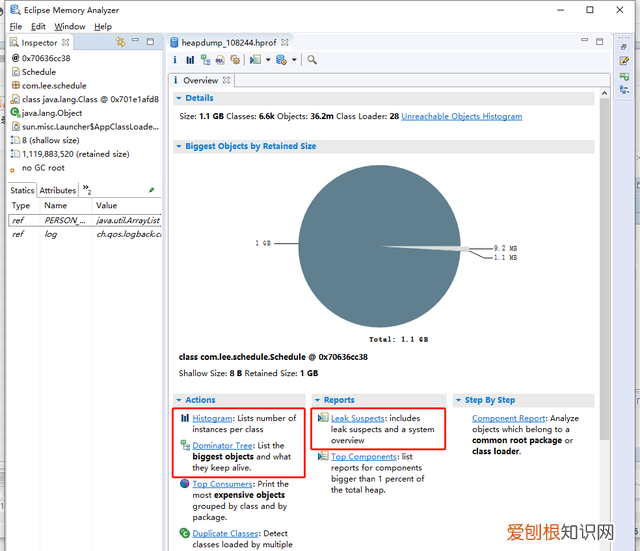Click Top Consumers icon in Actions
The width and height of the screenshot is (640, 551).
pos(185,484)
